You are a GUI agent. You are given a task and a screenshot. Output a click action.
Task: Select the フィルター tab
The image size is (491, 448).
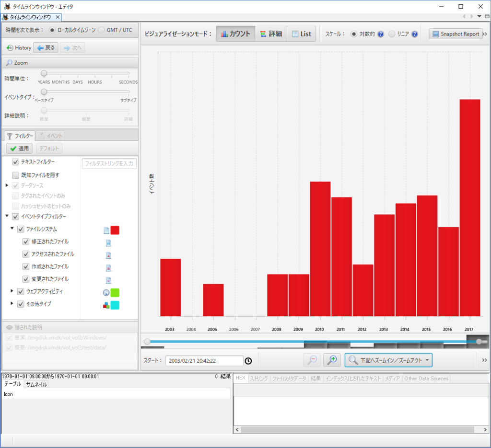(x=20, y=136)
